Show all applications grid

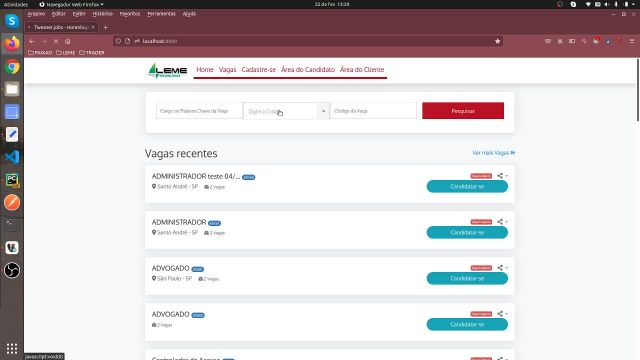click(12, 348)
